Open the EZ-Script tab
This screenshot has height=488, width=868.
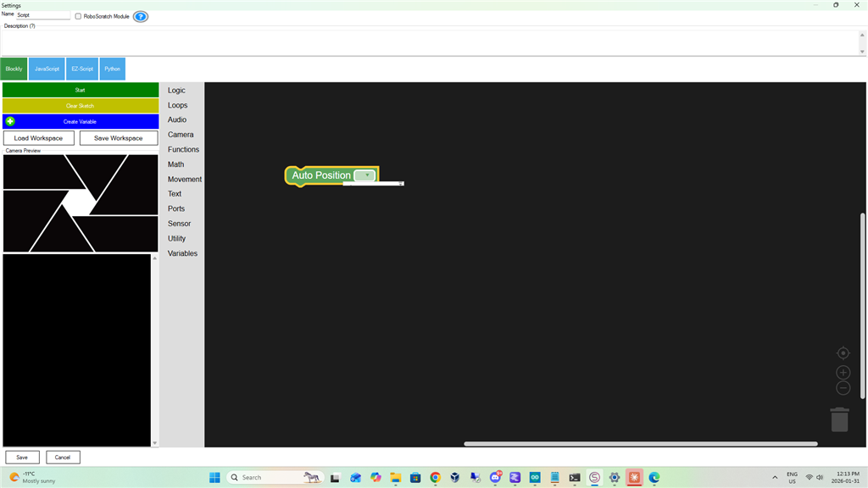[81, 69]
